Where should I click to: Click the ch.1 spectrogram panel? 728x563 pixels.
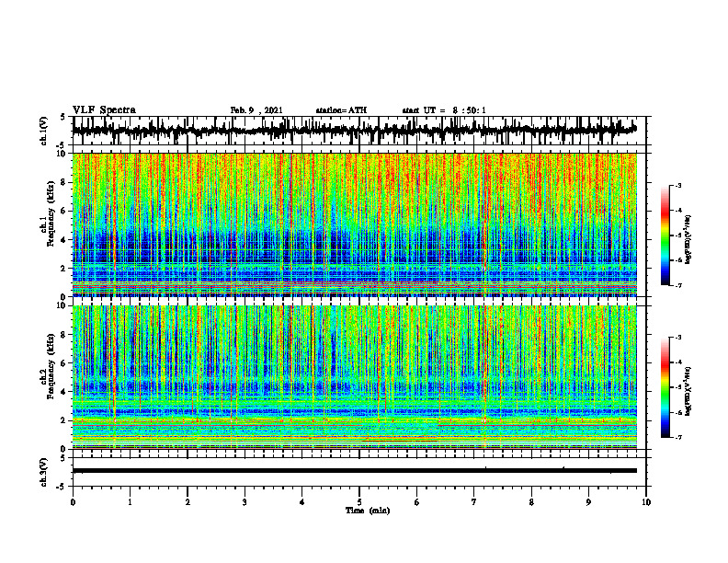[354, 224]
